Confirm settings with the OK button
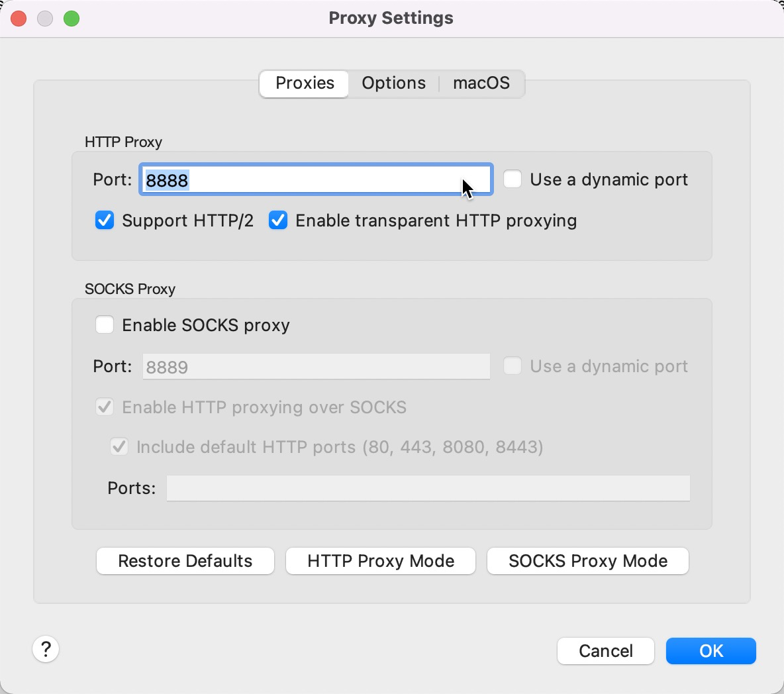Viewport: 784px width, 694px height. click(711, 651)
